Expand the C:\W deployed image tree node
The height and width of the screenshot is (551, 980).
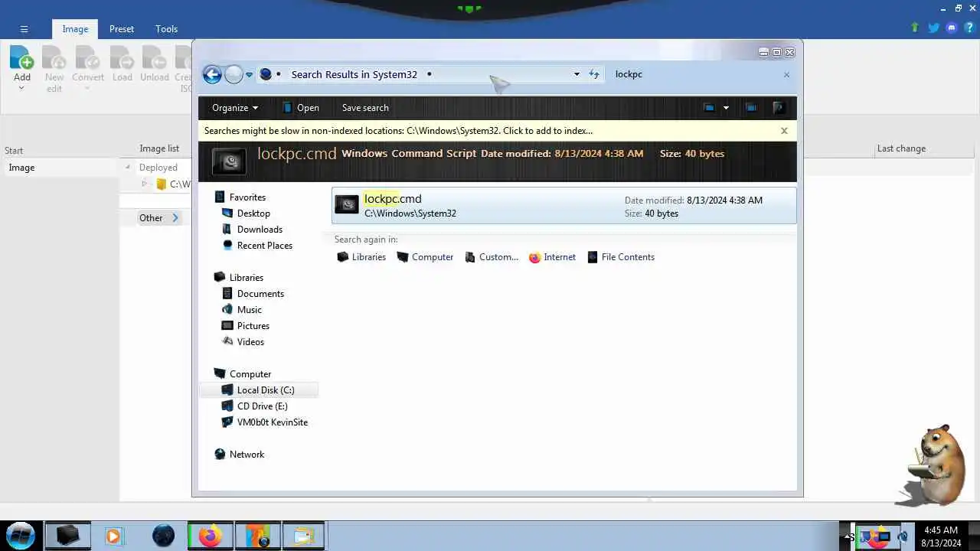(144, 184)
